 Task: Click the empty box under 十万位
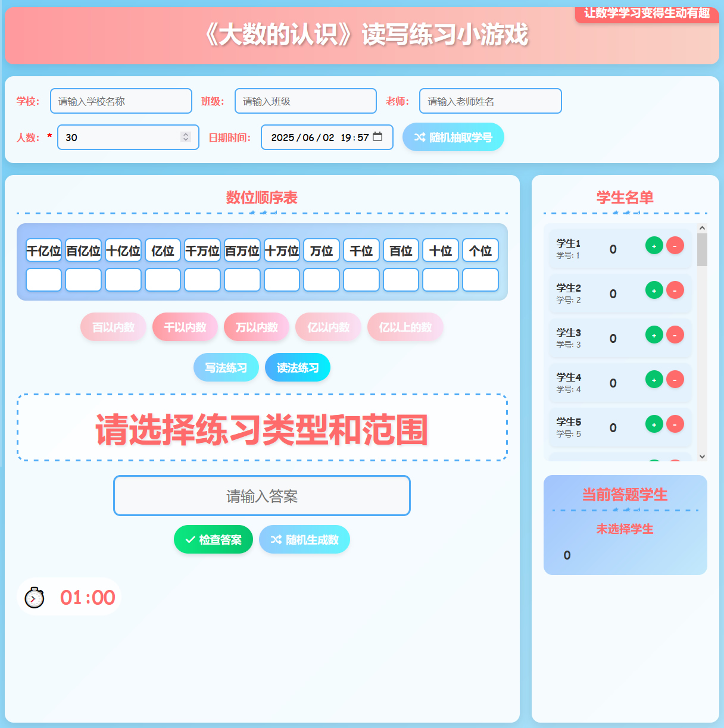(282, 280)
